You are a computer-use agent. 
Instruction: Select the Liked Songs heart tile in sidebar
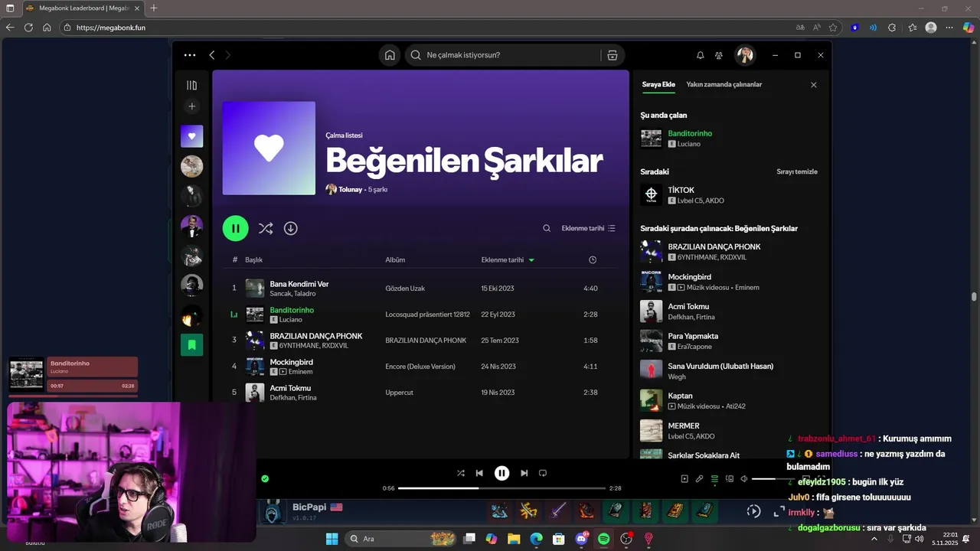[x=191, y=136]
